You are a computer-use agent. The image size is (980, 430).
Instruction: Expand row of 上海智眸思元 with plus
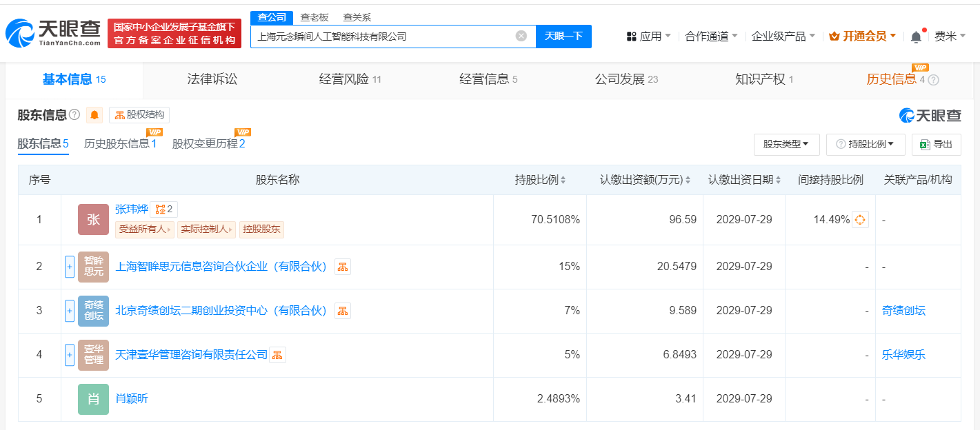tap(69, 267)
